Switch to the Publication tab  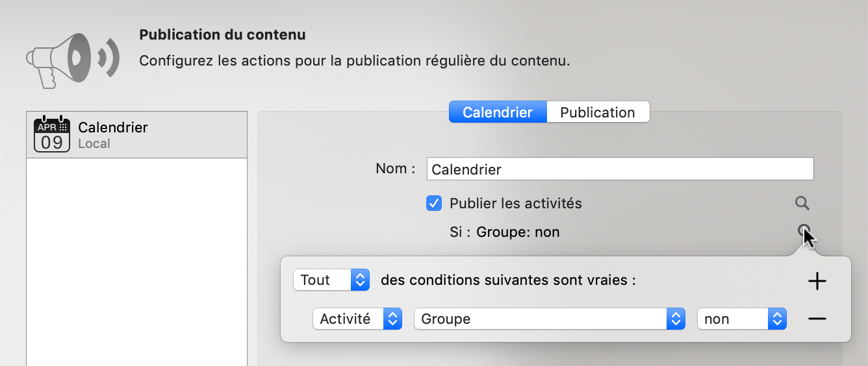[598, 112]
